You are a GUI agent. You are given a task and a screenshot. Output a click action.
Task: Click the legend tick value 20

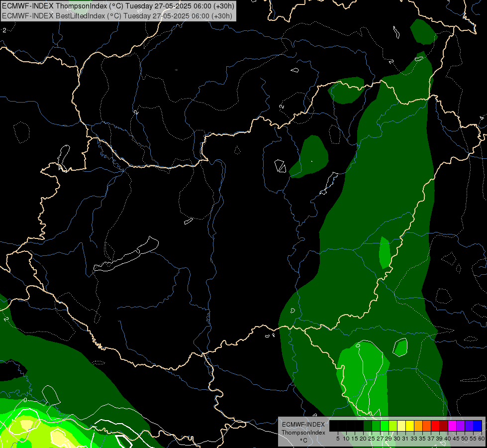click(x=364, y=439)
